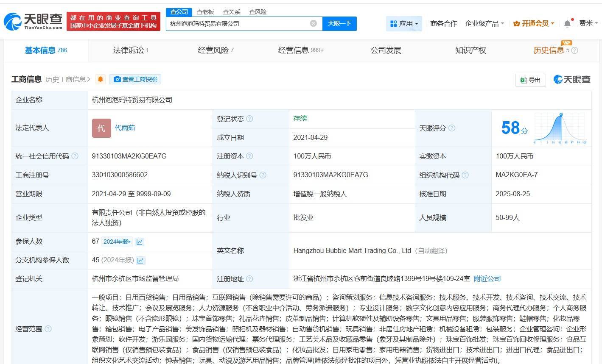Click the 导出 export button
Image resolution: width=602 pixels, height=364 pixels.
click(530, 80)
